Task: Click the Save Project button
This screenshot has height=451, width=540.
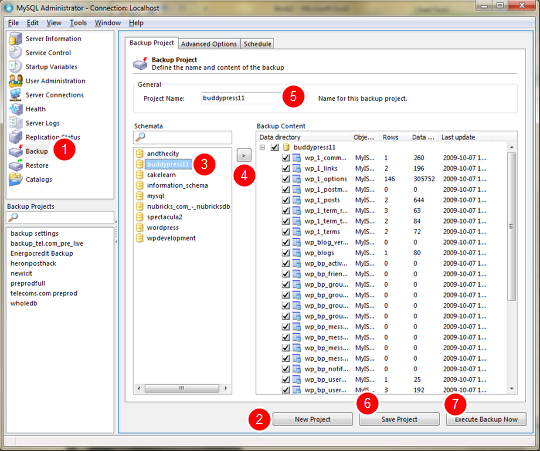Action: pos(399,420)
